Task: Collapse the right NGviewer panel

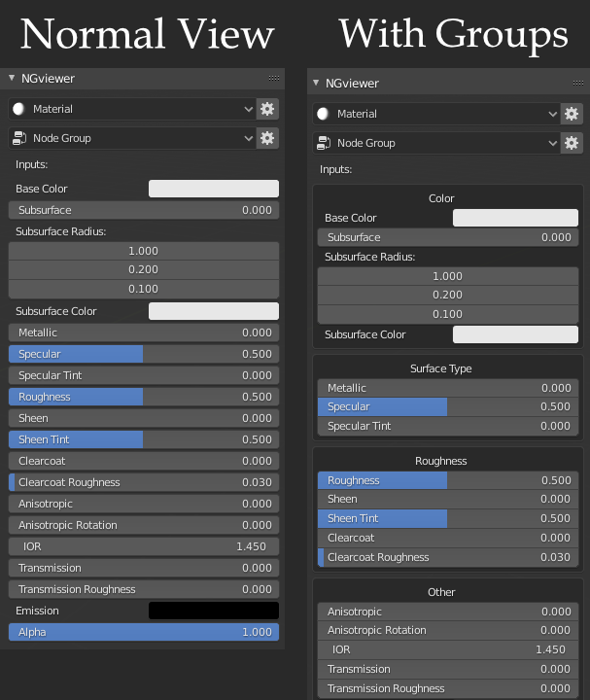Action: tap(316, 83)
